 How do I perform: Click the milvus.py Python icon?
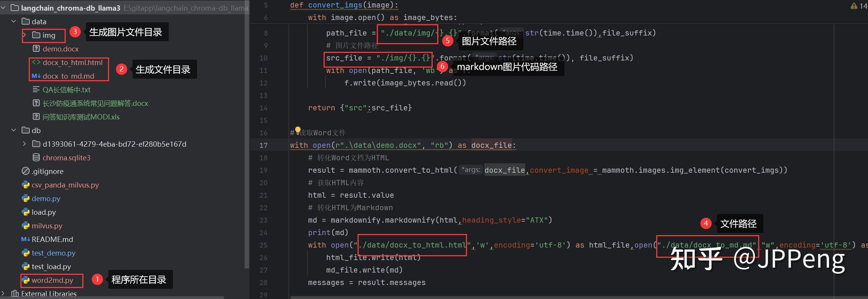26,225
